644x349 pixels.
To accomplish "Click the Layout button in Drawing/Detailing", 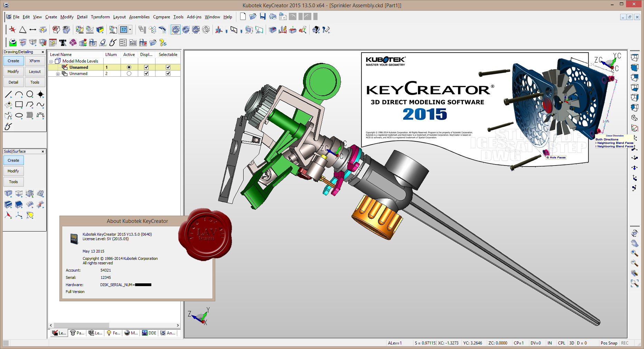I will point(35,72).
